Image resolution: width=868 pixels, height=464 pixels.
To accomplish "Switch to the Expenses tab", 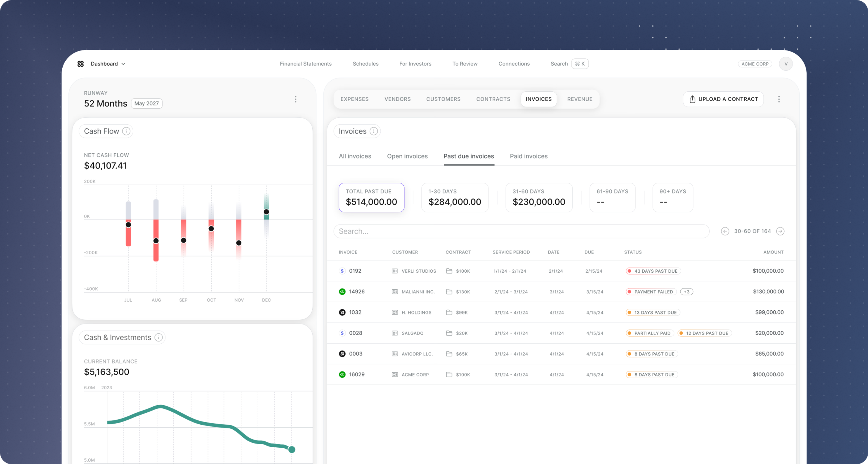I will coord(354,99).
